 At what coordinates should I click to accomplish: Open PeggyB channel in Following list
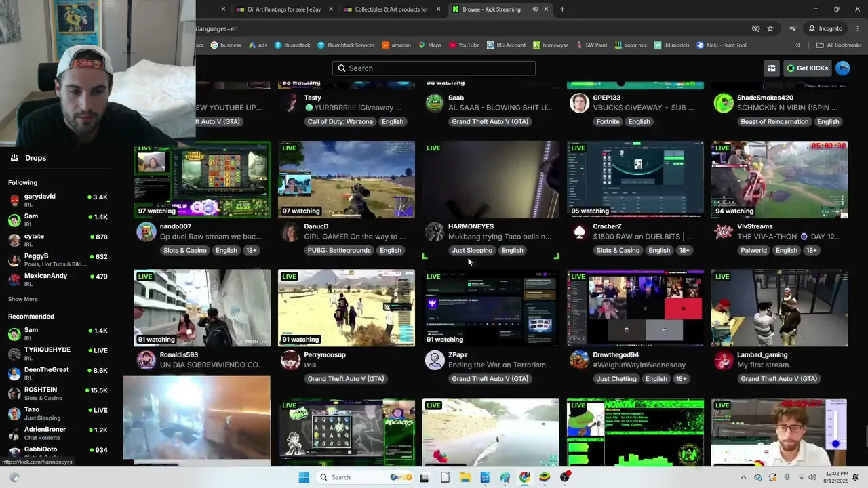pyautogui.click(x=58, y=260)
